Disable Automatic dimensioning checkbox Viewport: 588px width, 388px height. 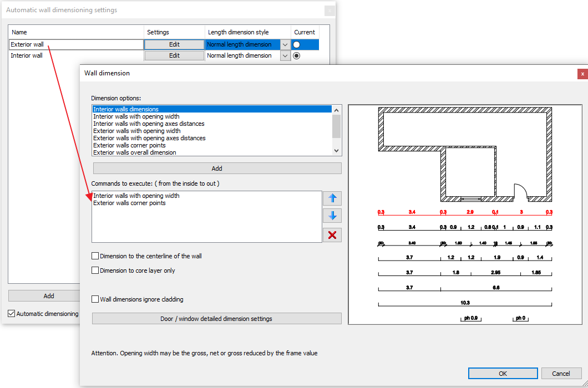pyautogui.click(x=12, y=314)
